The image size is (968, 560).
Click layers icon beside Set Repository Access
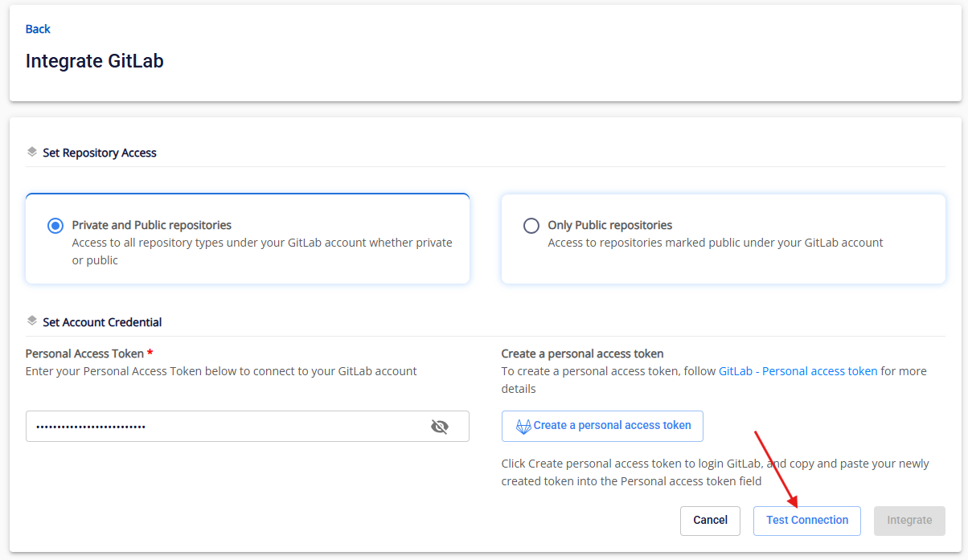pos(32,152)
